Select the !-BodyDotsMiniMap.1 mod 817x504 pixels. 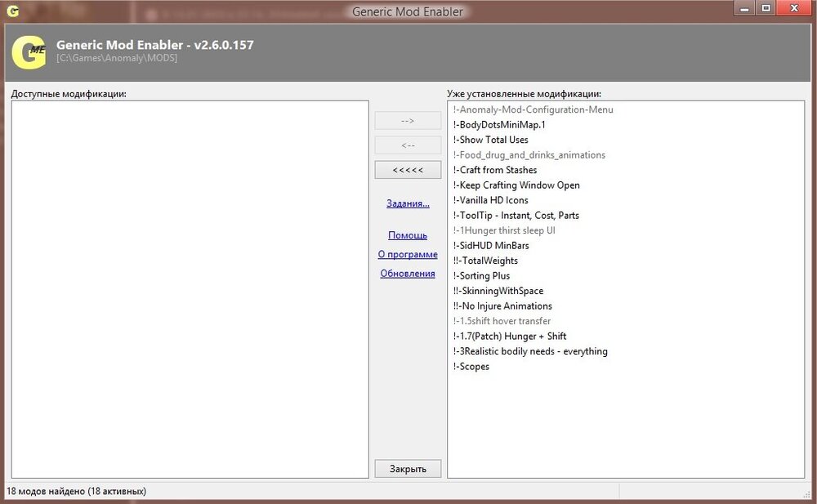click(x=498, y=125)
